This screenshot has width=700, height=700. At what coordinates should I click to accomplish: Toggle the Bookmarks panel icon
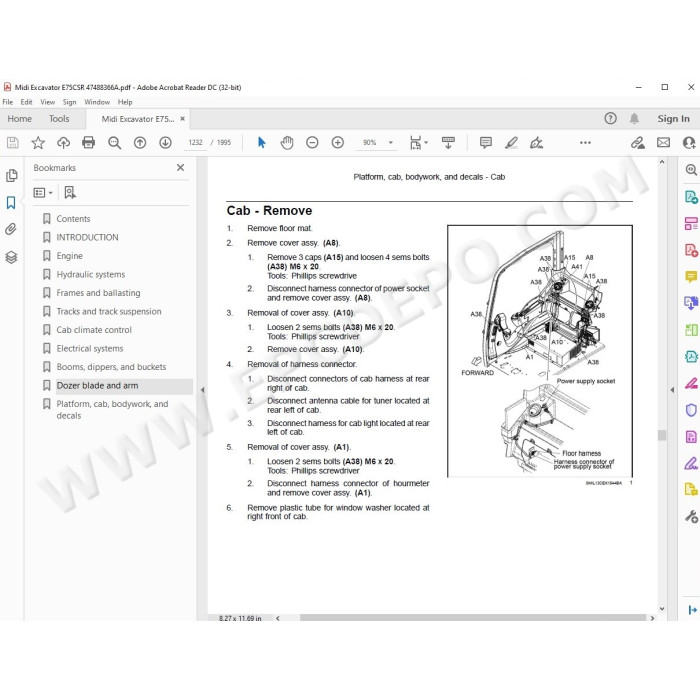click(11, 203)
